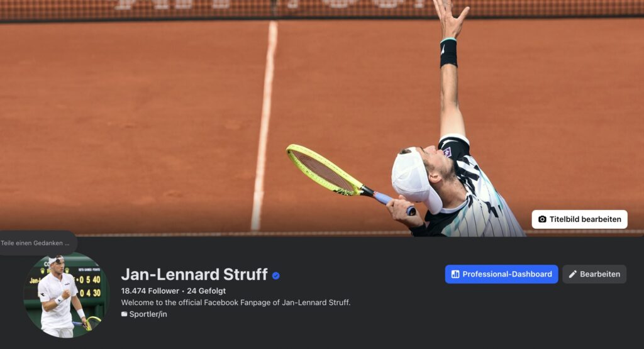
Task: Click the yellow tennis racket in cover photo
Action: (351, 179)
